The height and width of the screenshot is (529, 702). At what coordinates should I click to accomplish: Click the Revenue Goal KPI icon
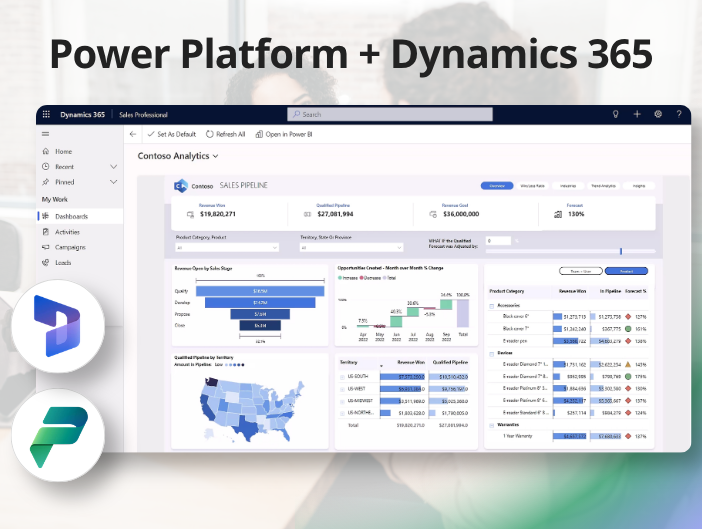point(433,214)
